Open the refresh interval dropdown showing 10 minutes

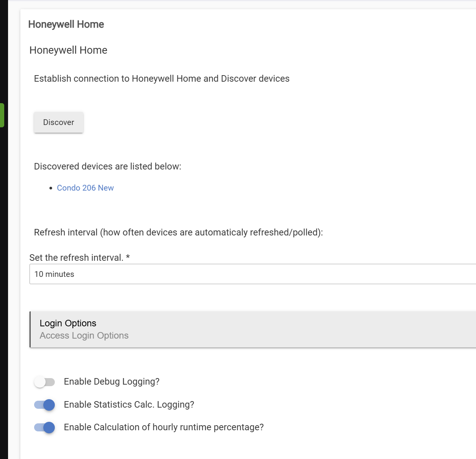(x=253, y=274)
